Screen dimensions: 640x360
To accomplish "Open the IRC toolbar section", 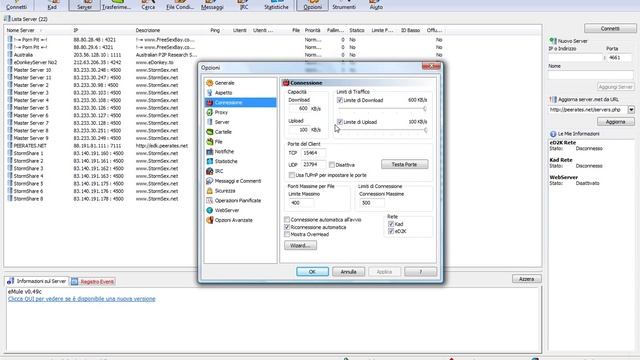I will [244, 5].
